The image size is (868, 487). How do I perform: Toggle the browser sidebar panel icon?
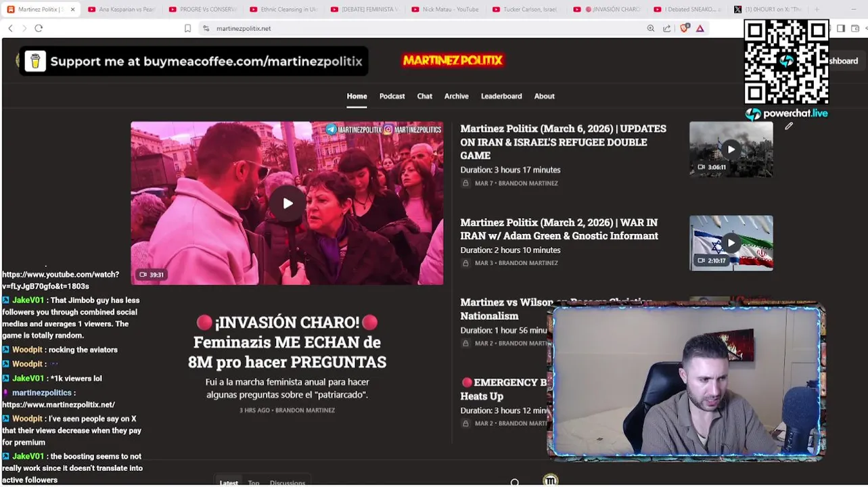(841, 28)
